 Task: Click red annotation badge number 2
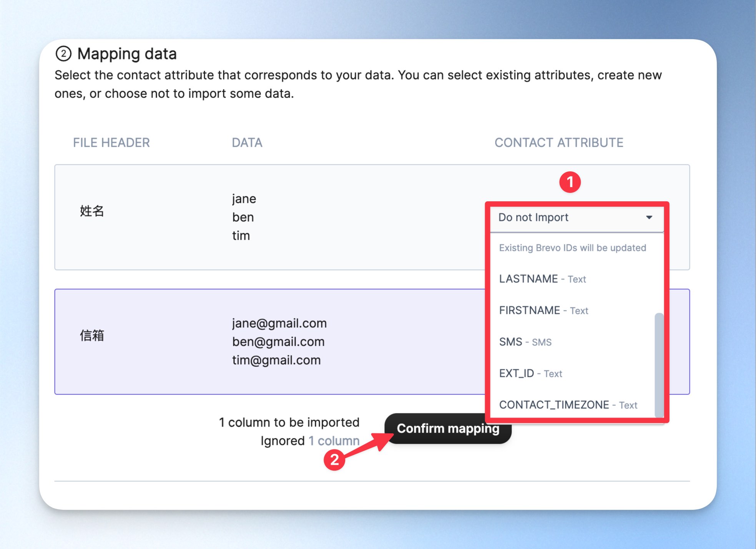(334, 460)
